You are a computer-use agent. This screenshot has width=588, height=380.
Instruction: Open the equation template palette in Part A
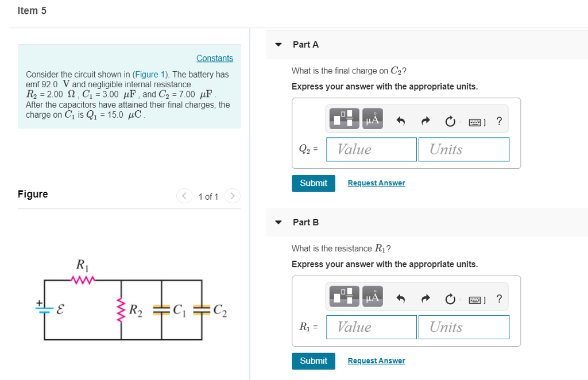coord(343,118)
